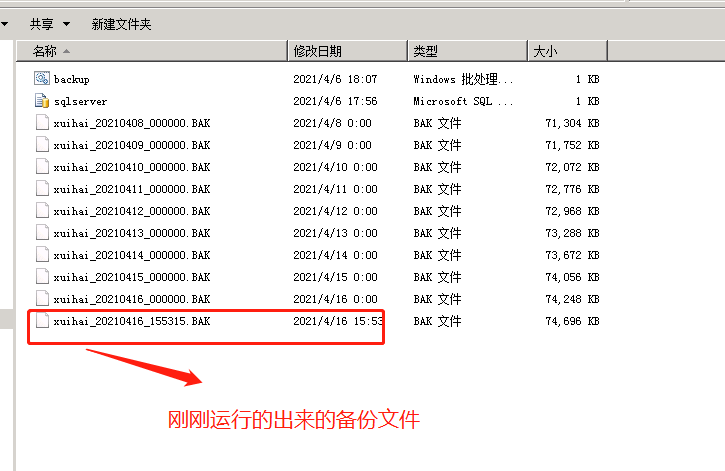Click the xuihai_20210414_000000.BAK file icon
Screen dimensions: 725x471
click(43, 255)
